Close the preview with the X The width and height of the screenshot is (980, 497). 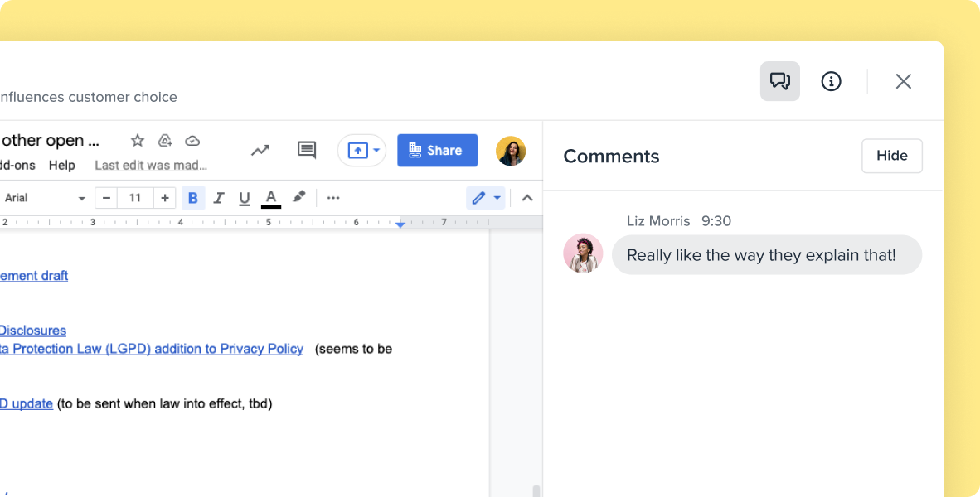[903, 81]
